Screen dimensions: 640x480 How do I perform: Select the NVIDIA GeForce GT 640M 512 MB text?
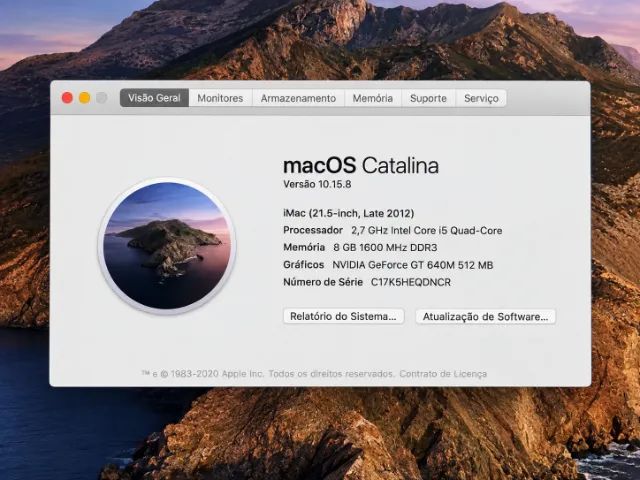point(413,265)
